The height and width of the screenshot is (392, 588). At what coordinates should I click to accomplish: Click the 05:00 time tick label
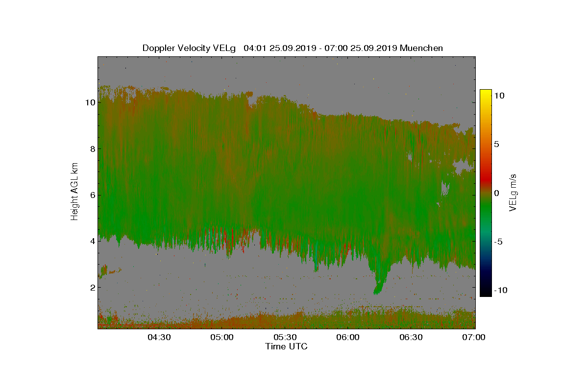(x=222, y=338)
